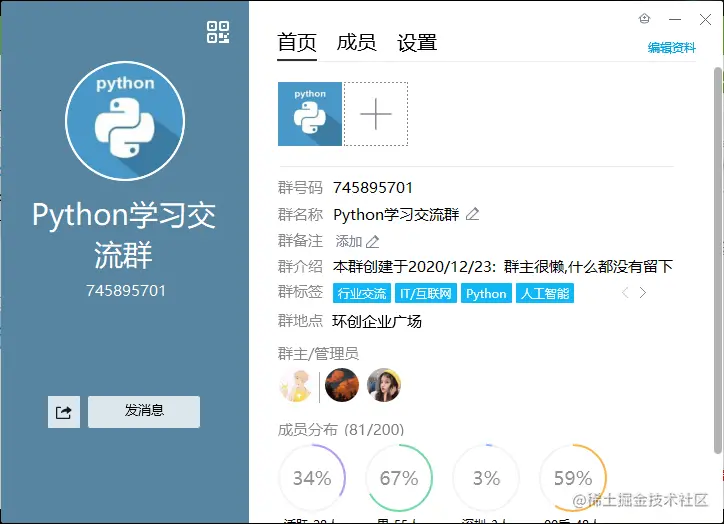
Task: Open the group owner's cartoon avatar
Action: (296, 385)
